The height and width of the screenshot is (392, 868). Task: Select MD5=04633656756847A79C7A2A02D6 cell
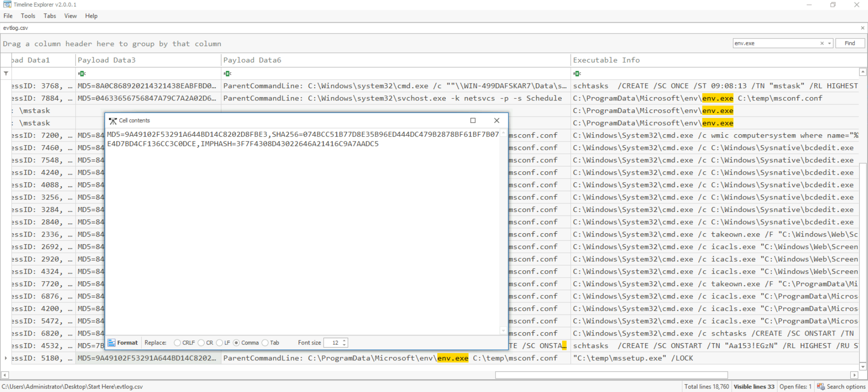pos(148,98)
